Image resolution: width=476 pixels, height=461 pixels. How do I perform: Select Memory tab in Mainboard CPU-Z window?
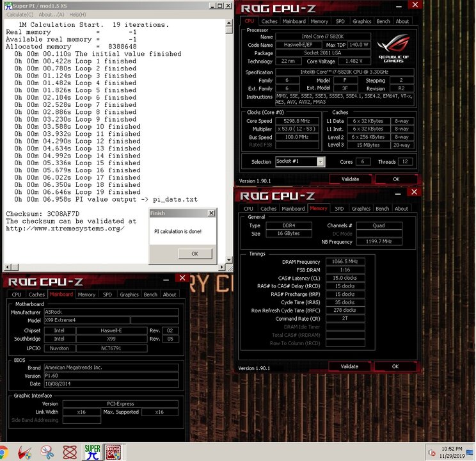pyautogui.click(x=86, y=295)
